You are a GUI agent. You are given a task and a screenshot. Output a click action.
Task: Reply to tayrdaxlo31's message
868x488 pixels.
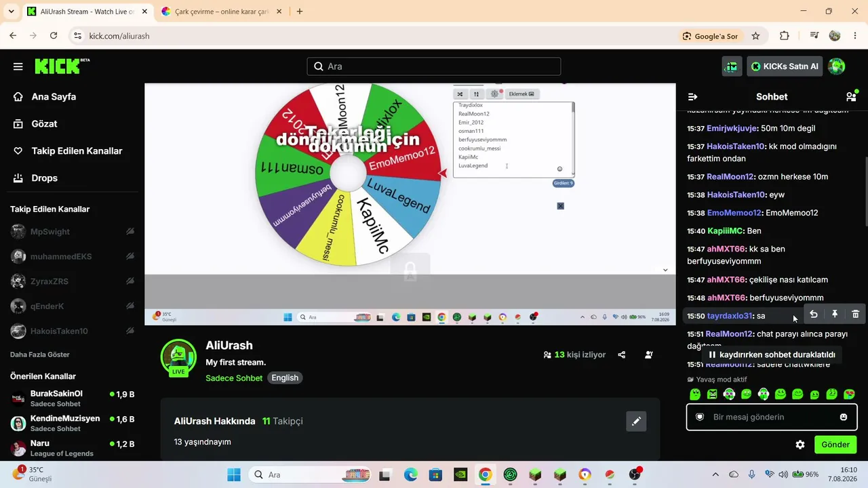tap(814, 314)
